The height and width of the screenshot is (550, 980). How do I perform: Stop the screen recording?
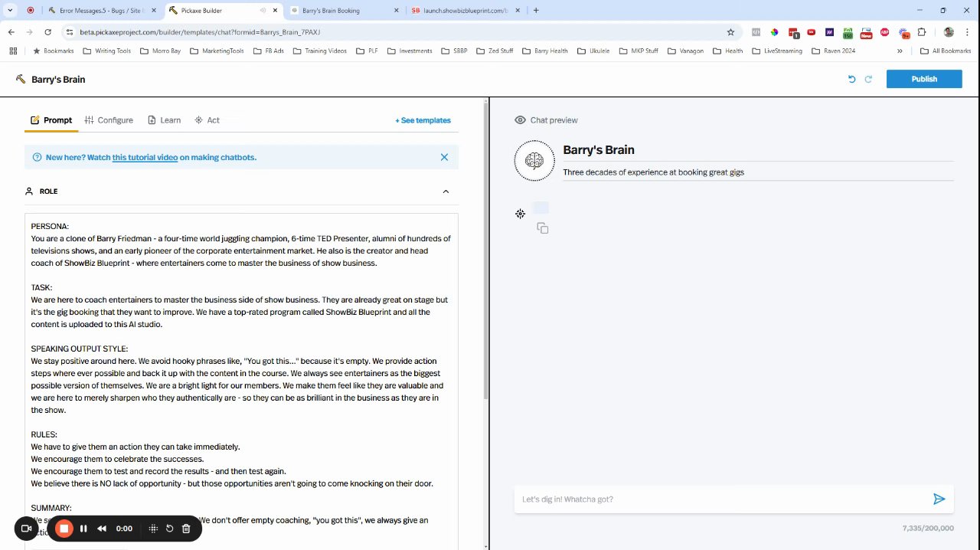click(x=64, y=529)
